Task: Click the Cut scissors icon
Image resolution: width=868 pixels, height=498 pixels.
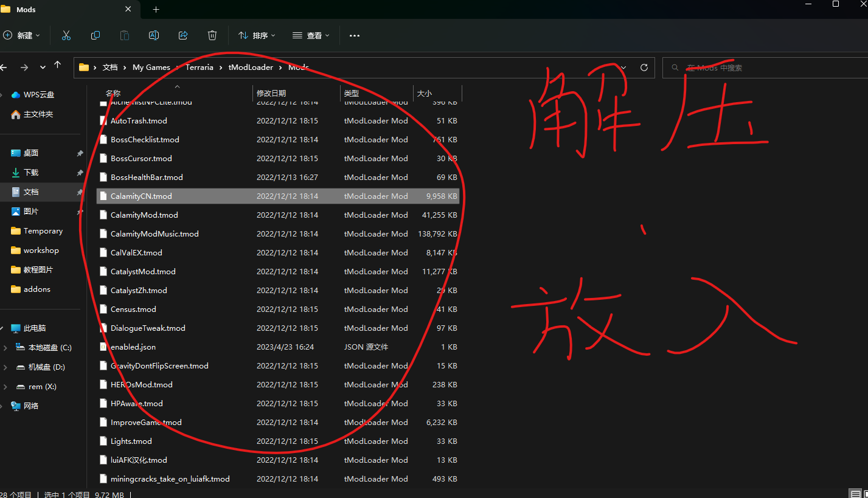Action: 66,35
